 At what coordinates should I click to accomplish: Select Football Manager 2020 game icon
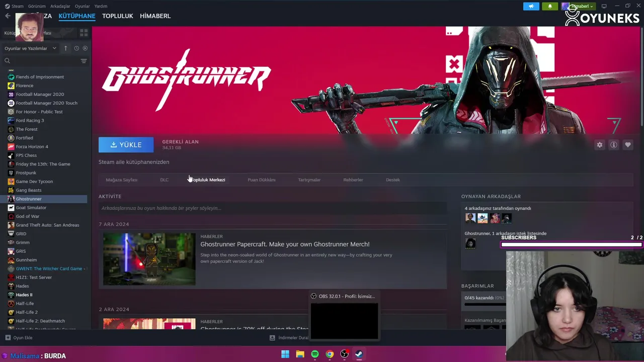[x=11, y=95]
